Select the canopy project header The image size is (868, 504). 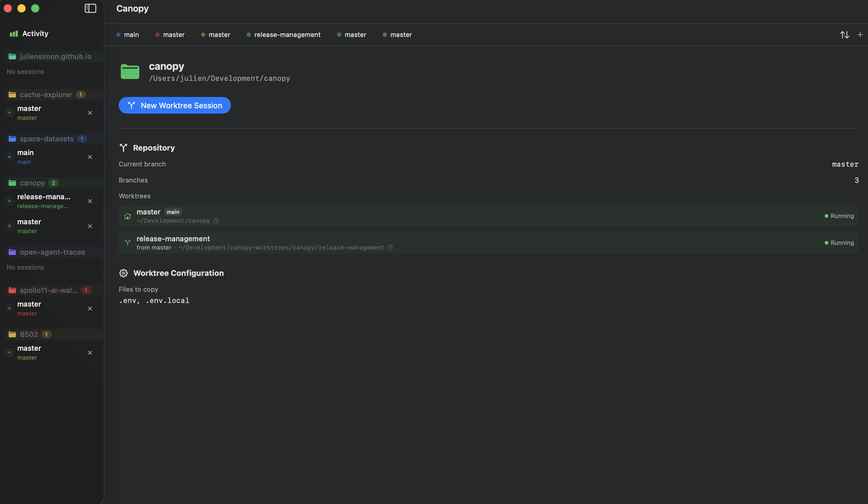click(54, 183)
